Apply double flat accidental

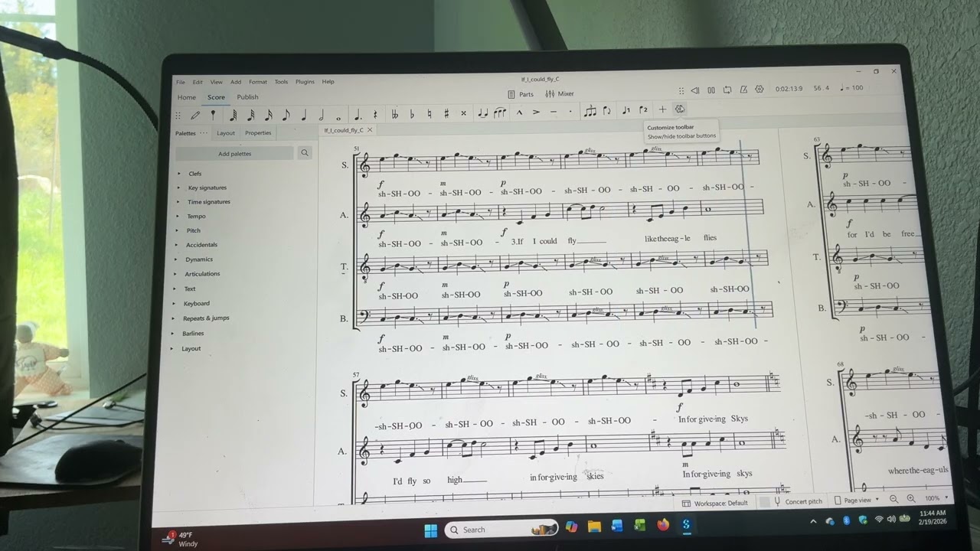click(395, 114)
